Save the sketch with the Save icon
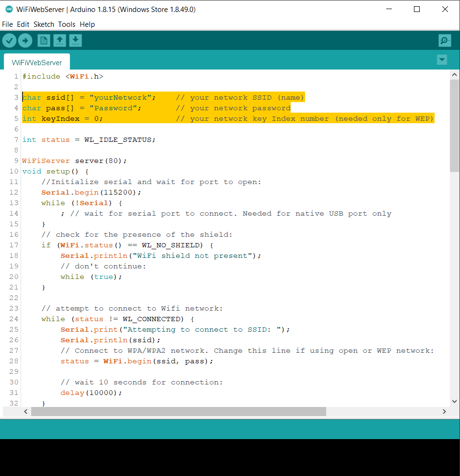This screenshot has height=476, width=460. pos(75,40)
